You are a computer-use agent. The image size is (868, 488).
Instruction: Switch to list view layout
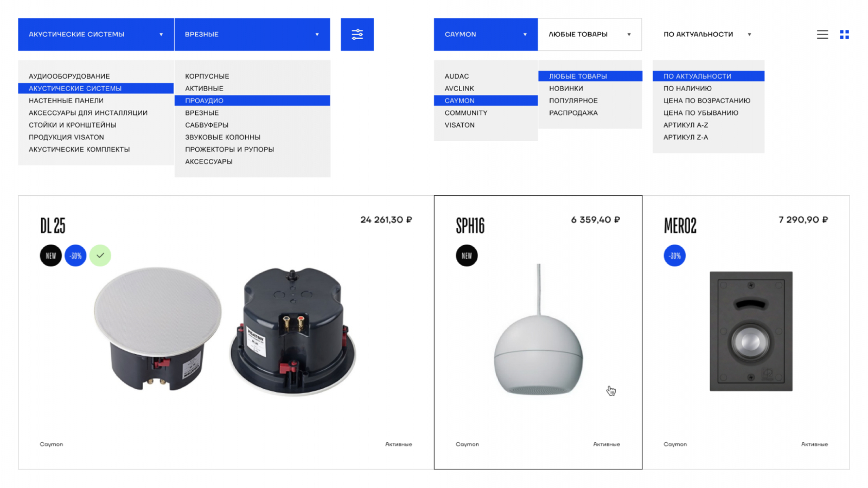[x=822, y=34]
